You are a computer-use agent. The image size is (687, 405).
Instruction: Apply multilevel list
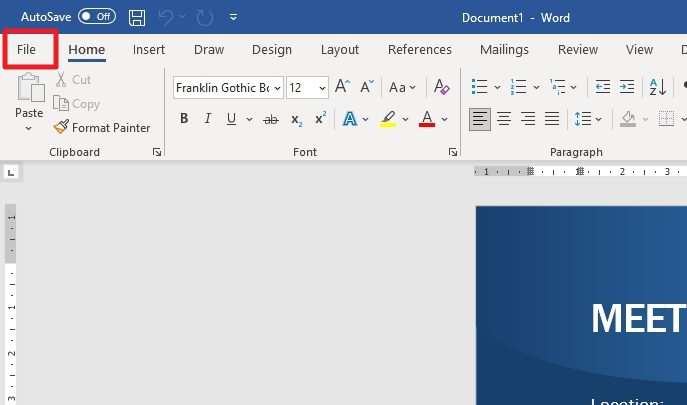click(x=558, y=87)
